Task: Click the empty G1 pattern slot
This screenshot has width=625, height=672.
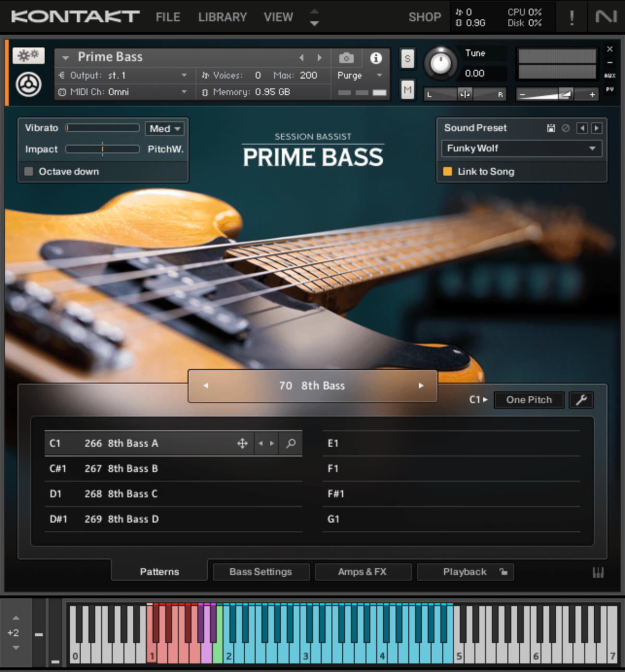Action: click(452, 519)
